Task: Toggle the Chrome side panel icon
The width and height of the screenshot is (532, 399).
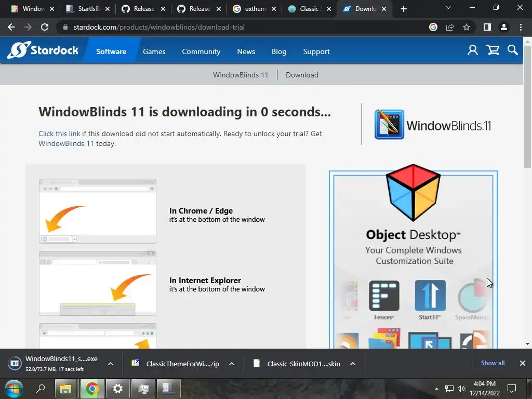Action: tap(487, 27)
